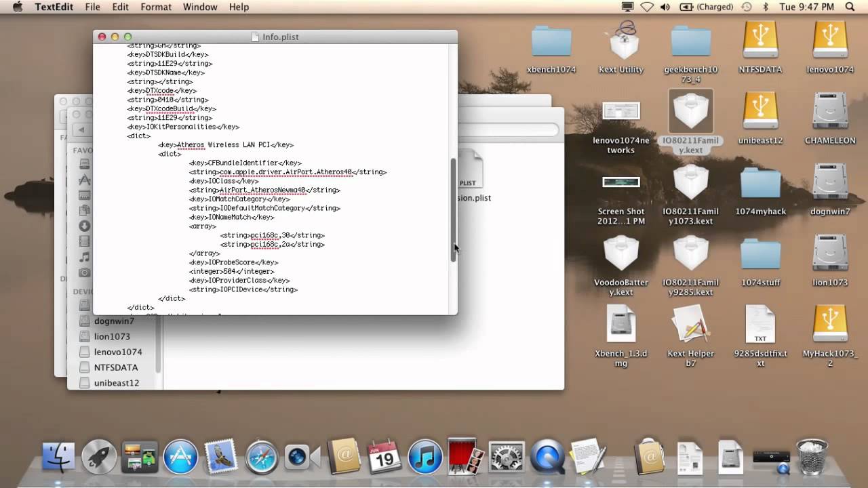Launch QuickTime Player from Dock

[547, 457]
